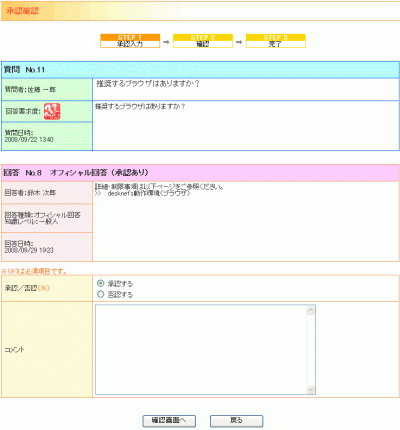Click the STEP 1 承認入力 step indicator
400x430 pixels.
click(x=130, y=41)
